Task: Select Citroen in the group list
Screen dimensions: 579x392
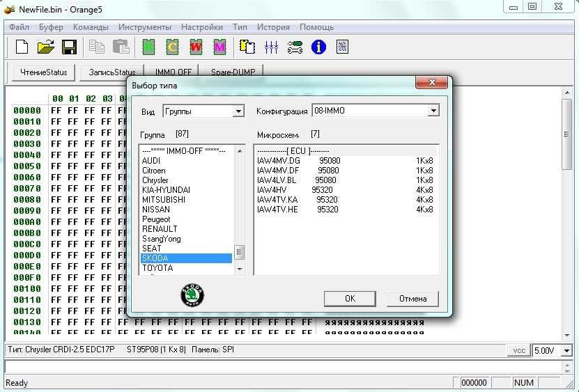Action: tap(187, 171)
